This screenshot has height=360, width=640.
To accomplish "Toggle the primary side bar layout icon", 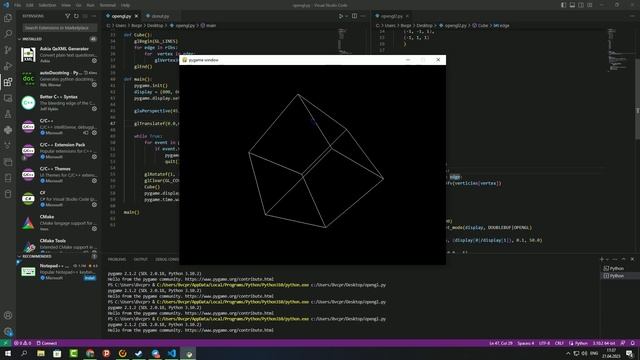I will tap(563, 5).
